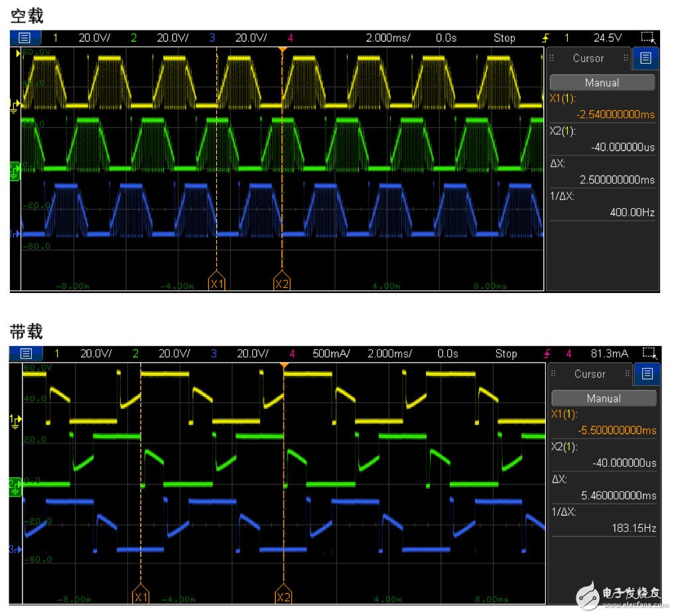The height and width of the screenshot is (616, 674).
Task: Select channel 3 ground marker in the 带载 scope
Action: click(15, 549)
